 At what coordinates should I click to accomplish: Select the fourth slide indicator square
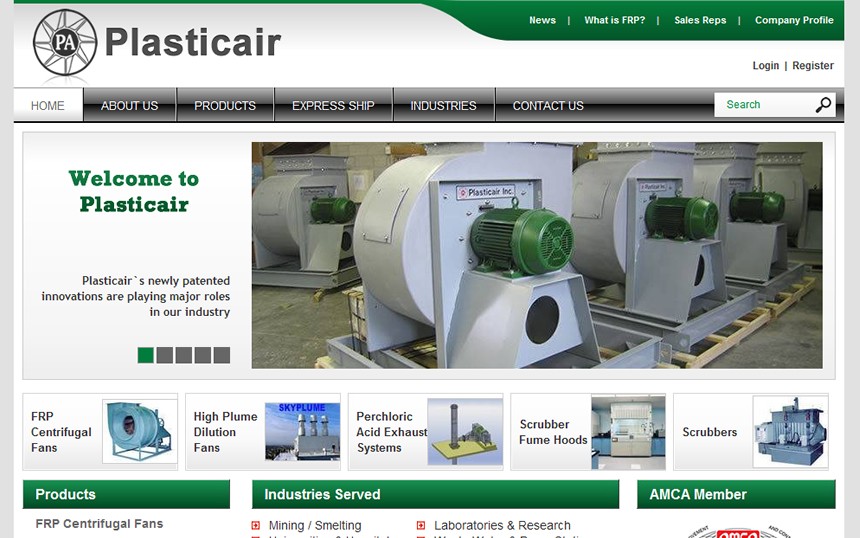(x=203, y=355)
